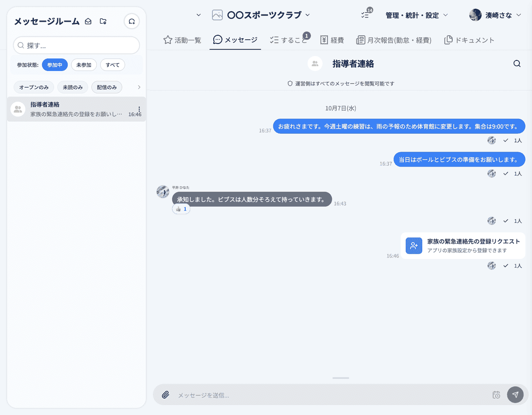532x415 pixels.
Task: Show more filter chips with right chevron
Action: click(139, 87)
